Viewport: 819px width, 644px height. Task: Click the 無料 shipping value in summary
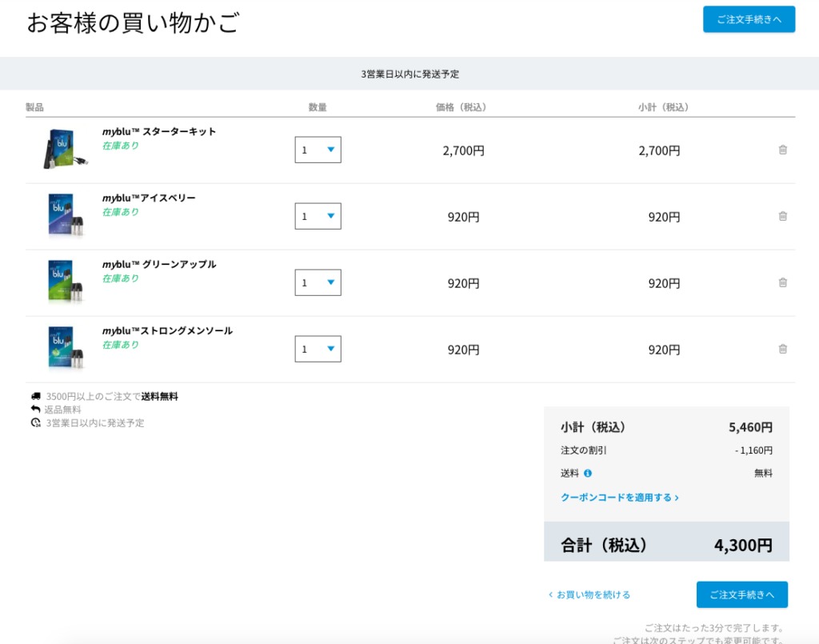click(x=763, y=474)
